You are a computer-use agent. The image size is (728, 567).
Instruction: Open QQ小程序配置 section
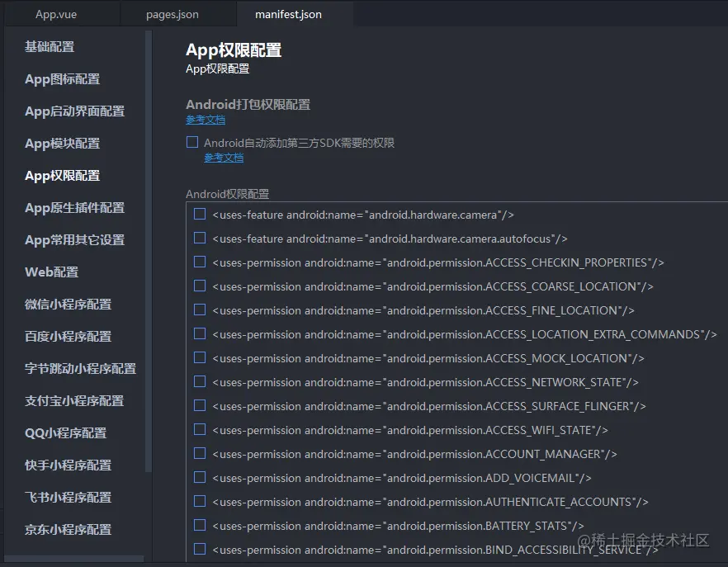click(65, 432)
